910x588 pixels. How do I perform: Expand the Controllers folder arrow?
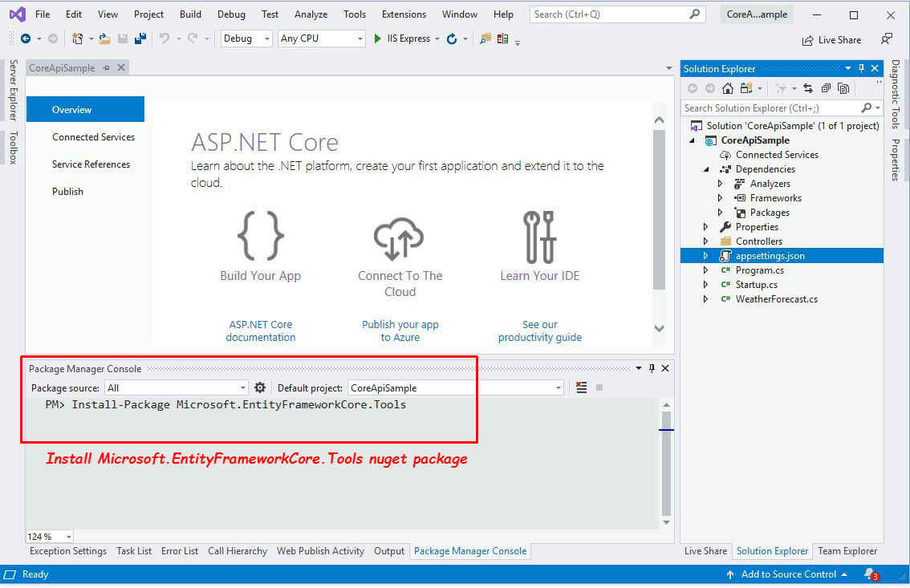(705, 241)
